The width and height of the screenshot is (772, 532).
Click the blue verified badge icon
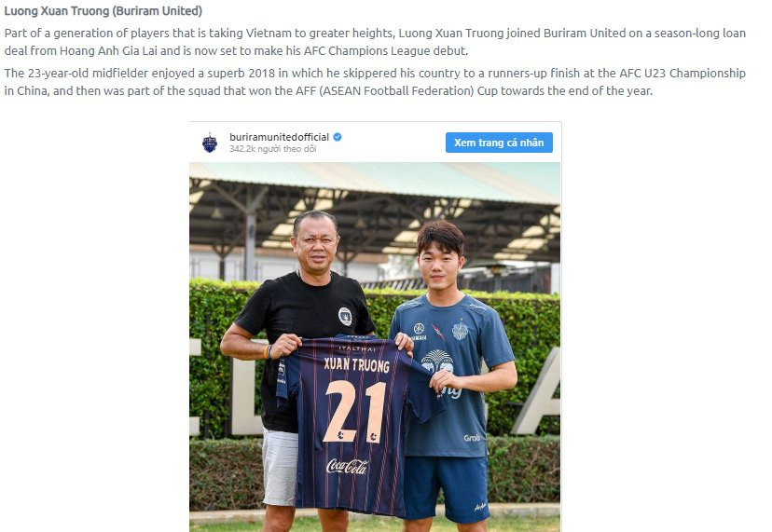[338, 137]
